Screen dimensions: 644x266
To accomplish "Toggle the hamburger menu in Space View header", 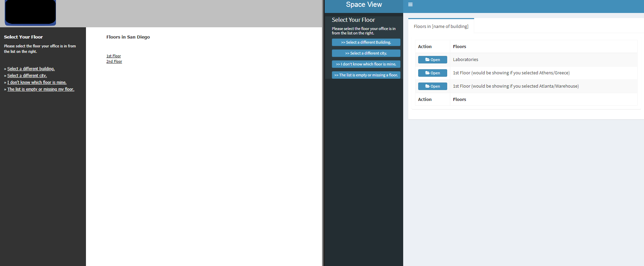I will click(410, 5).
